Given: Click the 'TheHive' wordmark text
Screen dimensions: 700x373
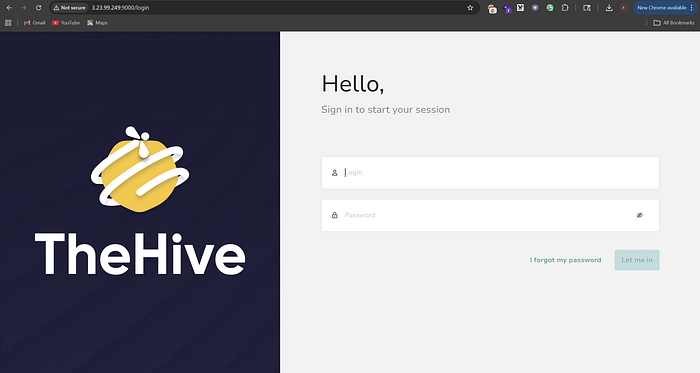Looking at the screenshot, I should coord(140,254).
